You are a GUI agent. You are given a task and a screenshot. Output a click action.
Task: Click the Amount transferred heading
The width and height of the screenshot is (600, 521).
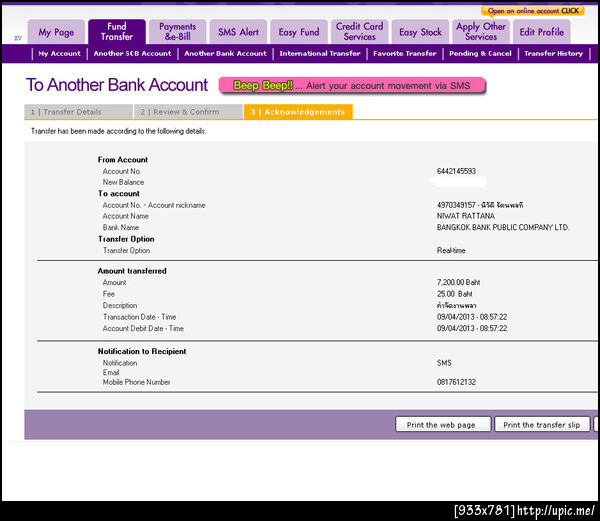click(132, 271)
